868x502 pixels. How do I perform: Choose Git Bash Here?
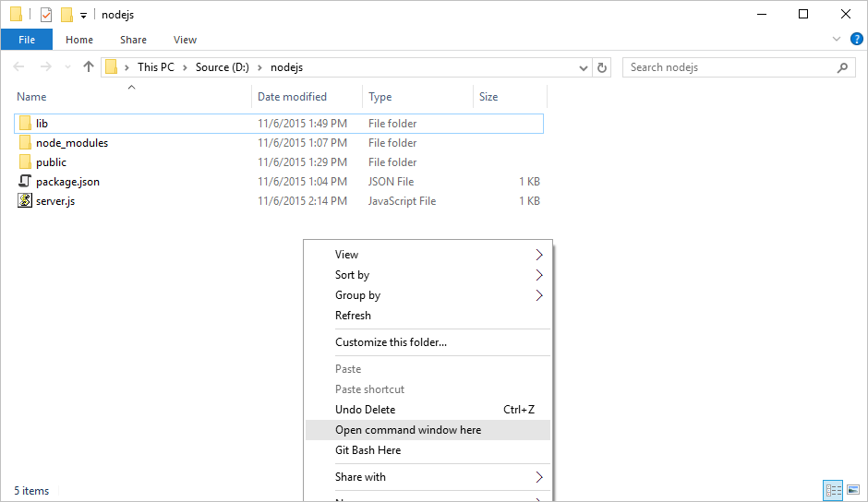tap(428, 450)
